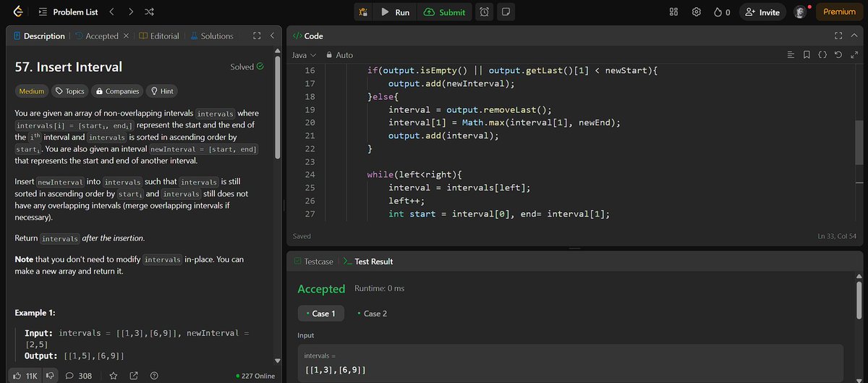The width and height of the screenshot is (868, 383).
Task: Star this problem as favorite
Action: click(x=114, y=376)
